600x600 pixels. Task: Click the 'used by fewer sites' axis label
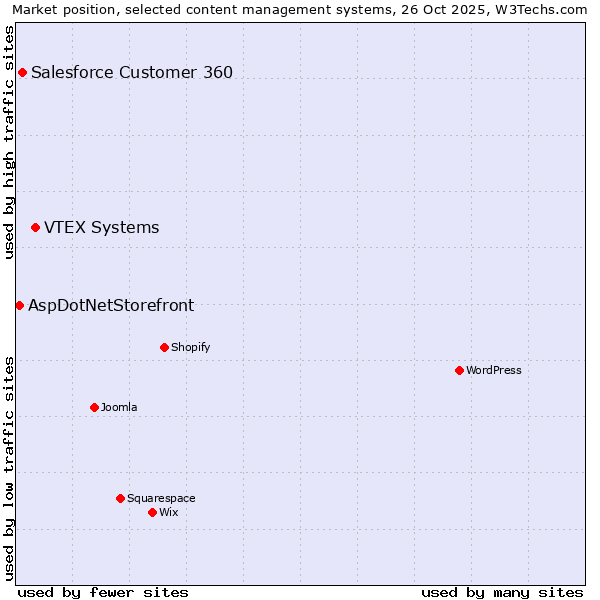pyautogui.click(x=103, y=592)
